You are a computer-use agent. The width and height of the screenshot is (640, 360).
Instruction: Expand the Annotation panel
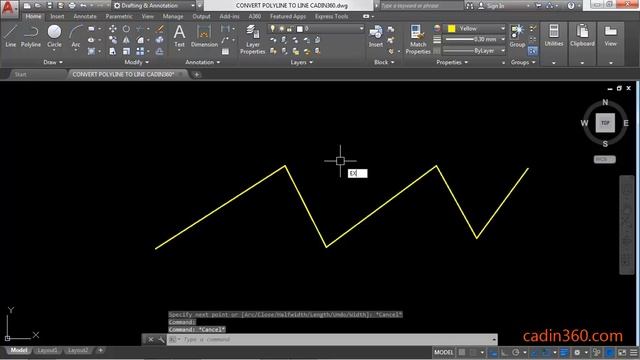[202, 62]
